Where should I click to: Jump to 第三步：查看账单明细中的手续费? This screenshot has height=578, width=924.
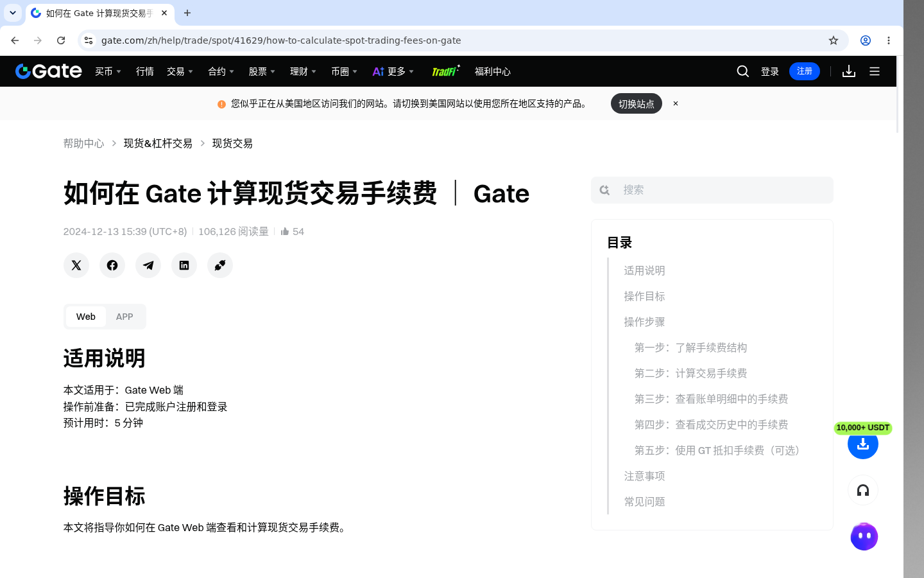tap(711, 399)
